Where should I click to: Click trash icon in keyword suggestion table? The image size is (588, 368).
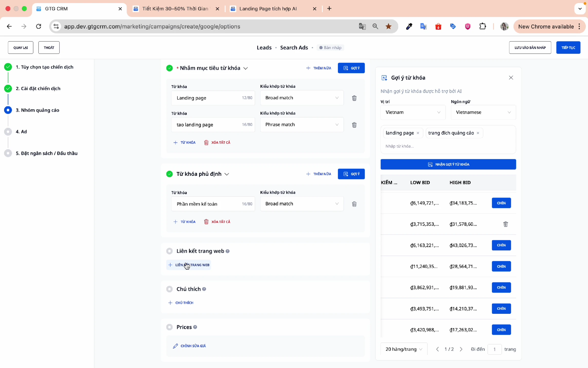[506, 224]
